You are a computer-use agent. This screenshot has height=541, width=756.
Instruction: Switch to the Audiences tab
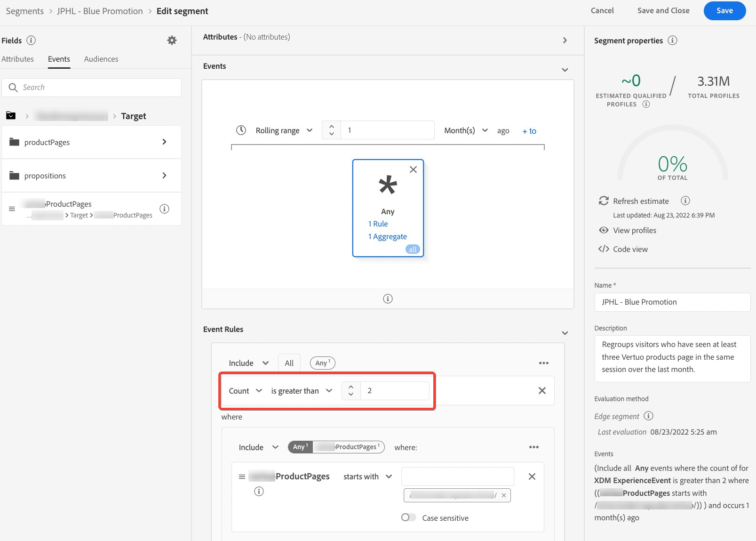101,59
